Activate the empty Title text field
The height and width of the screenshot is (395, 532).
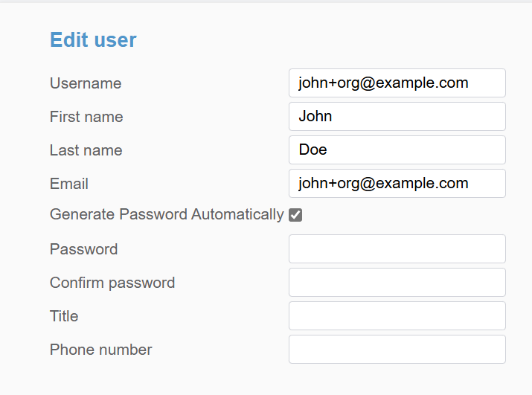[x=397, y=316]
